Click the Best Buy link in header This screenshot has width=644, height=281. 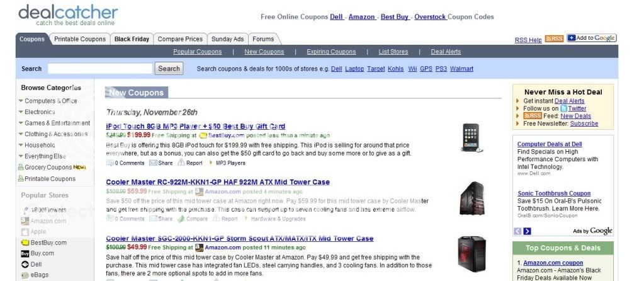coord(395,17)
